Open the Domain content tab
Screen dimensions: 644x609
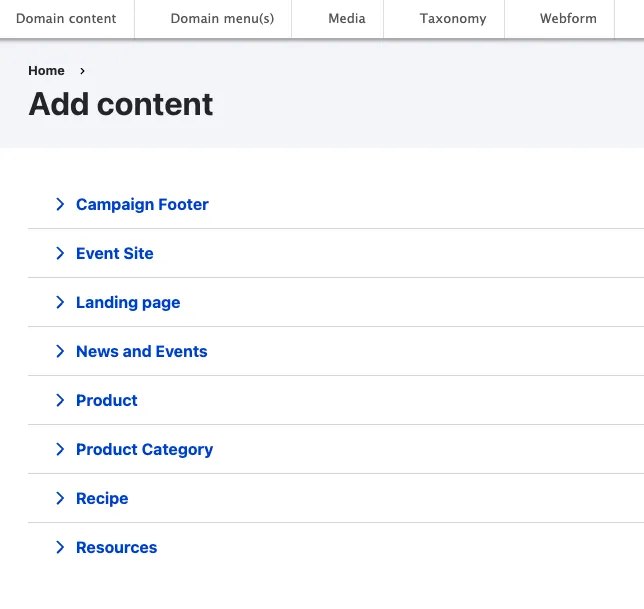[x=66, y=19]
